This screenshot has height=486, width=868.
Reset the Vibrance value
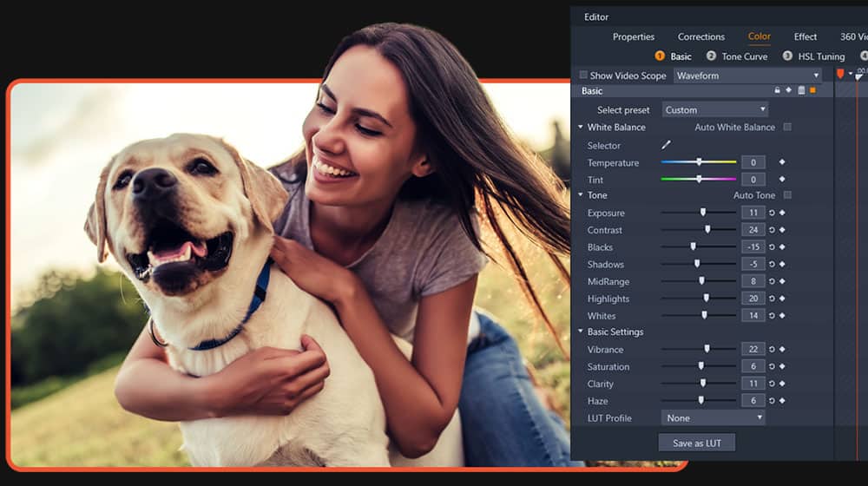[x=771, y=350]
